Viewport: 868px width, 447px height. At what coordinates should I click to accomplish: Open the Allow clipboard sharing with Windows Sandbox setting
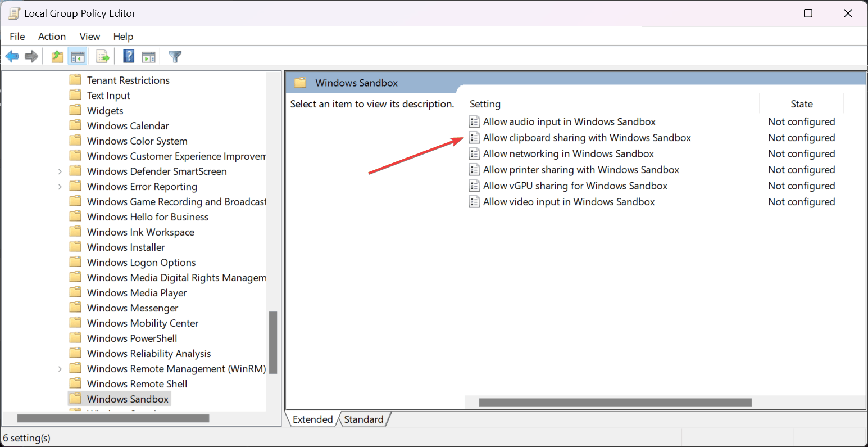click(586, 137)
